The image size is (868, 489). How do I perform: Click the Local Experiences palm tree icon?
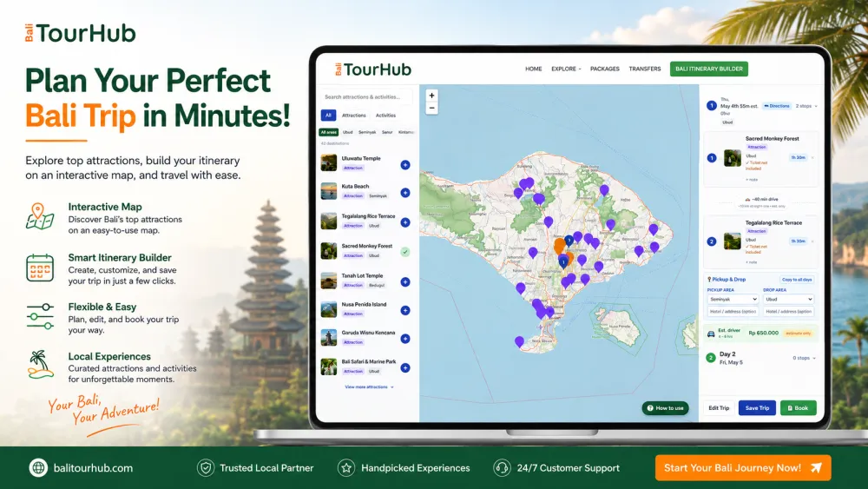click(x=40, y=365)
